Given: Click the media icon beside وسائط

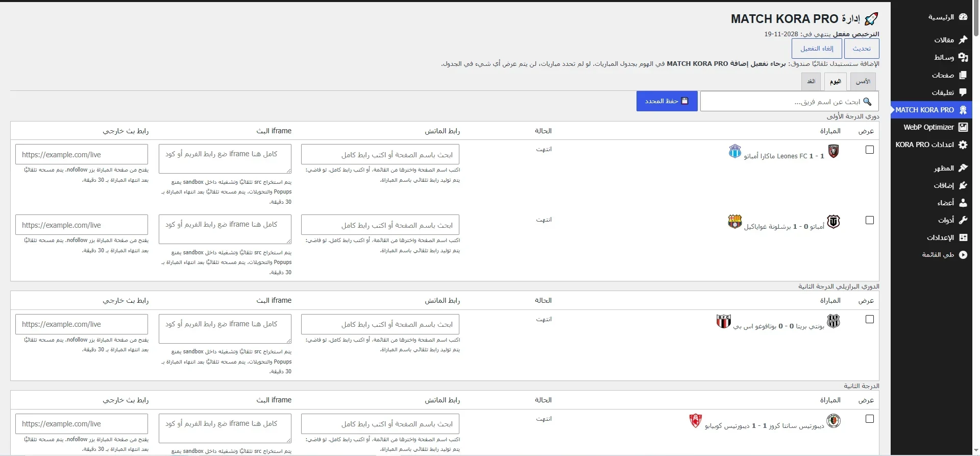Looking at the screenshot, I should [x=963, y=57].
